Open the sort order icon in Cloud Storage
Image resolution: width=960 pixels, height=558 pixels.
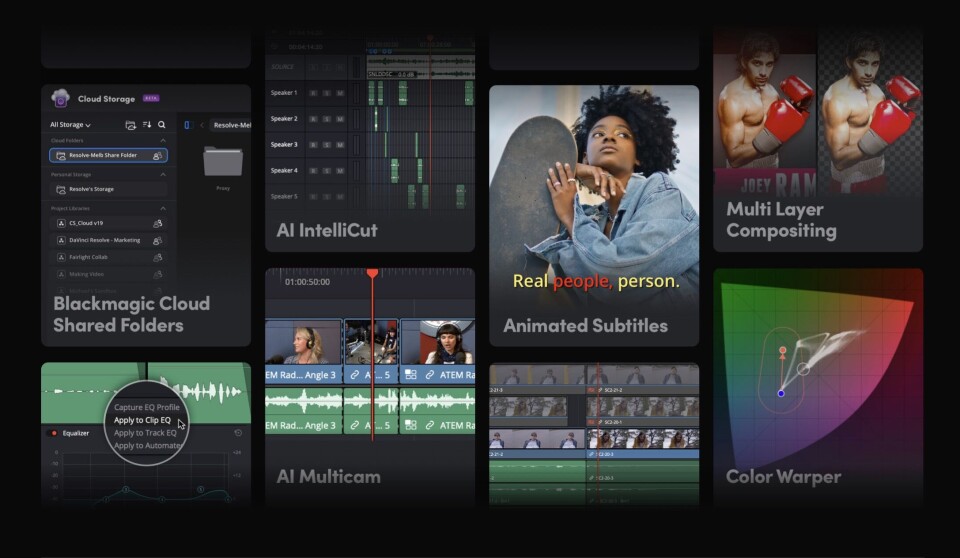(x=147, y=125)
